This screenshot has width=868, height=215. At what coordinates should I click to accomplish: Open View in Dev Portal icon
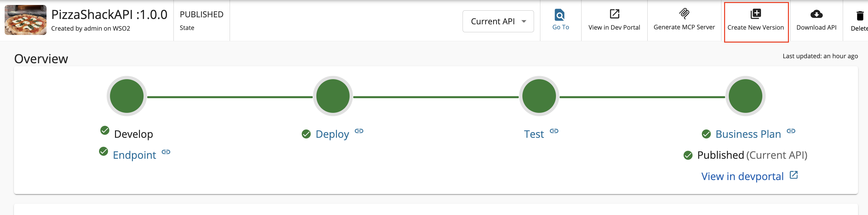(614, 14)
